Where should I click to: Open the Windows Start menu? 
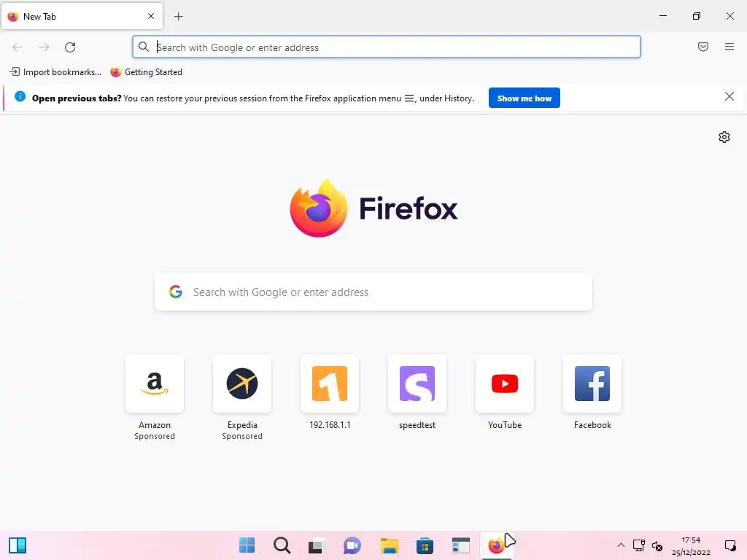247,545
